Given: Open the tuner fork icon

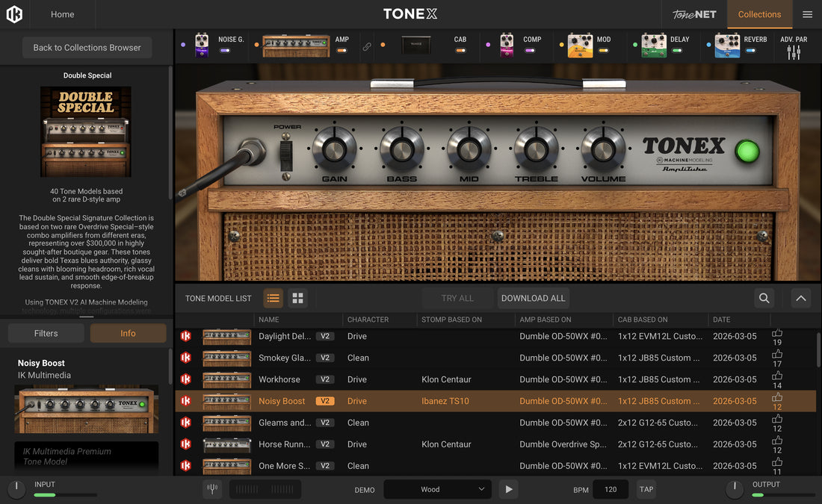Looking at the screenshot, I should pos(212,489).
